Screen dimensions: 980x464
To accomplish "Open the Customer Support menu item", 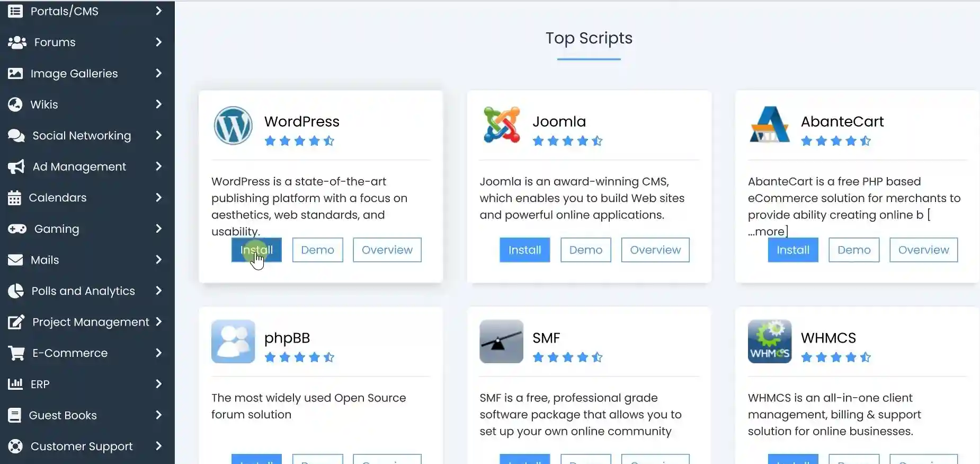I will coord(87,447).
